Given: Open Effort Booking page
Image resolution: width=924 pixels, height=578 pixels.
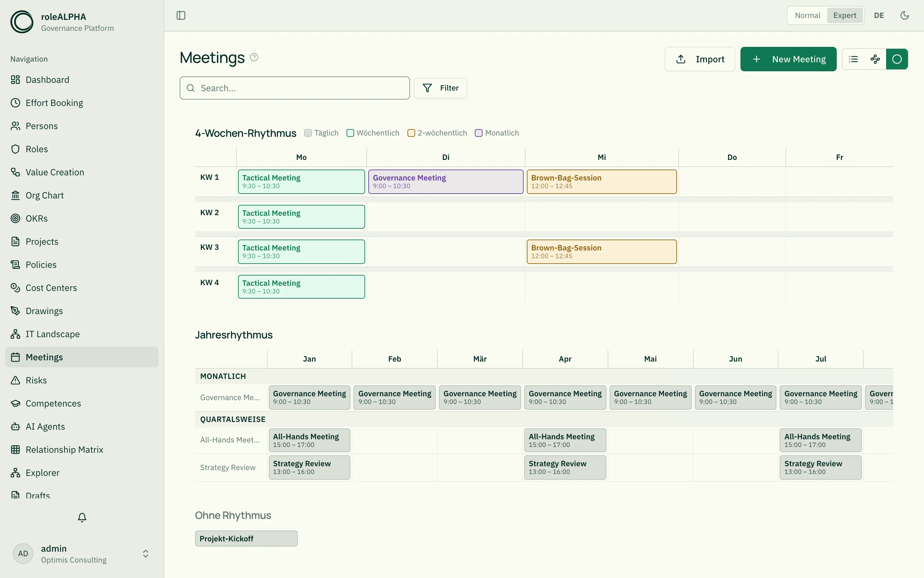Looking at the screenshot, I should (82, 103).
